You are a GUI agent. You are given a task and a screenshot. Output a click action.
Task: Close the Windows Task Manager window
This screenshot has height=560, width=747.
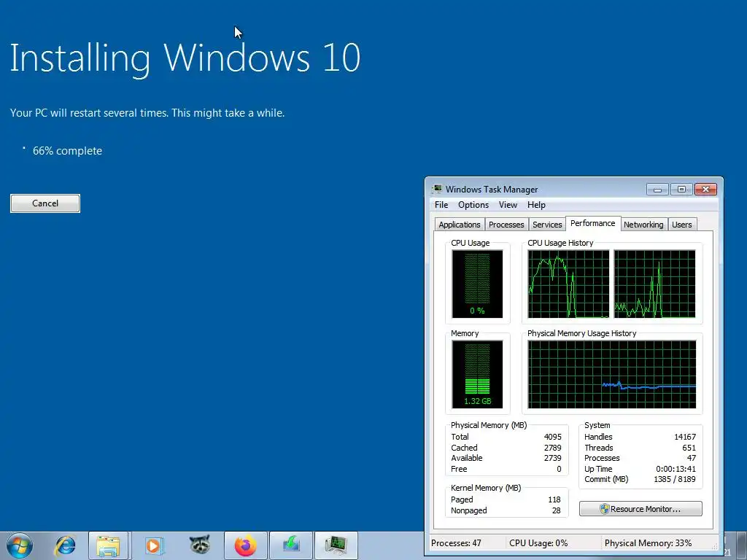coord(705,190)
